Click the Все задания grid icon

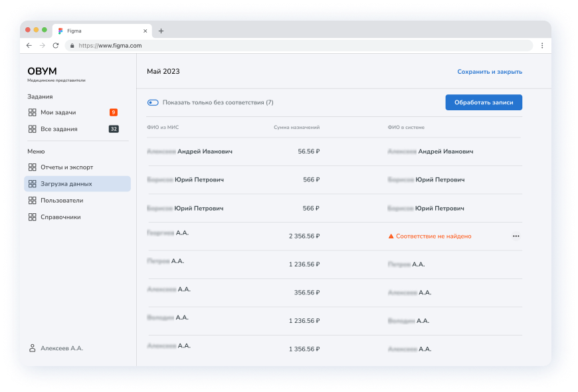(x=31, y=128)
